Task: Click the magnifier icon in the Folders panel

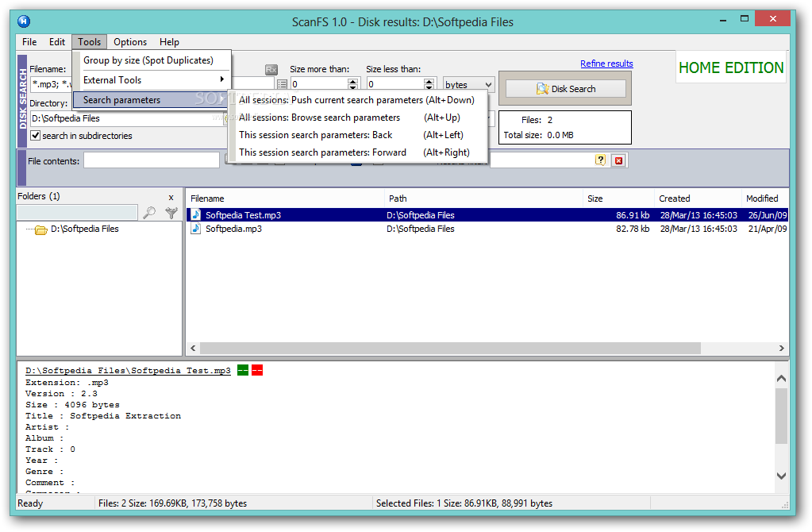Action: 149,212
